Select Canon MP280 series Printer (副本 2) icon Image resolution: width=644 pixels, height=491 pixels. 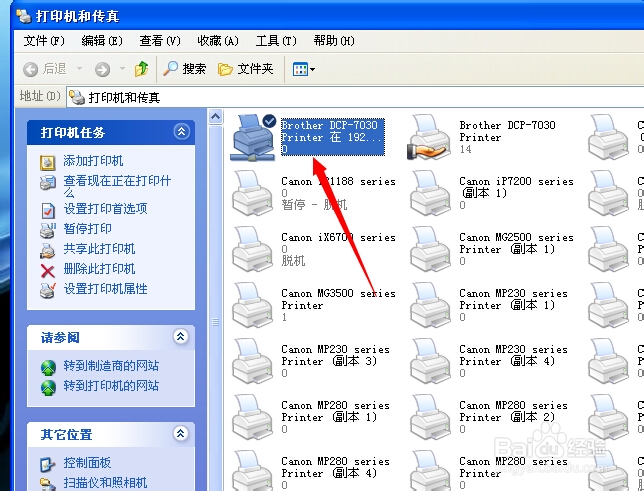(x=430, y=417)
